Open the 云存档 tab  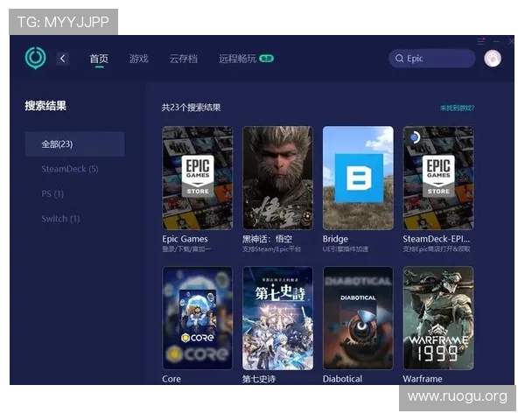183,59
